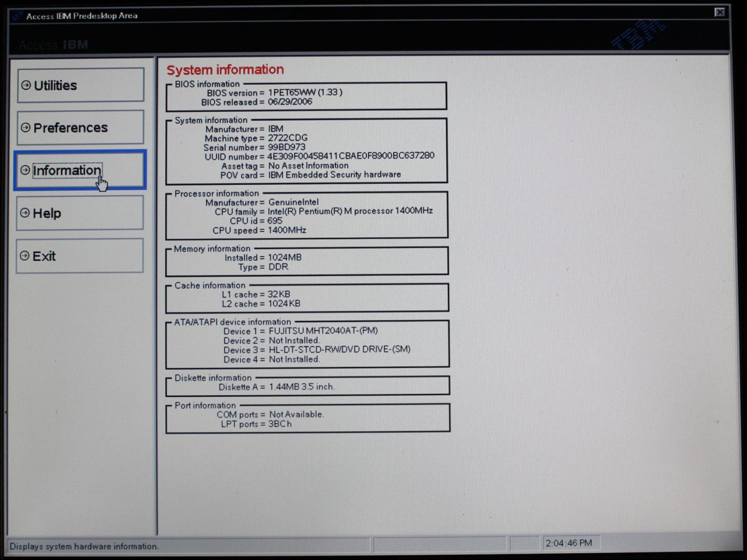Click the IBM striped logo in header
The height and width of the screenshot is (560, 747).
(x=638, y=35)
